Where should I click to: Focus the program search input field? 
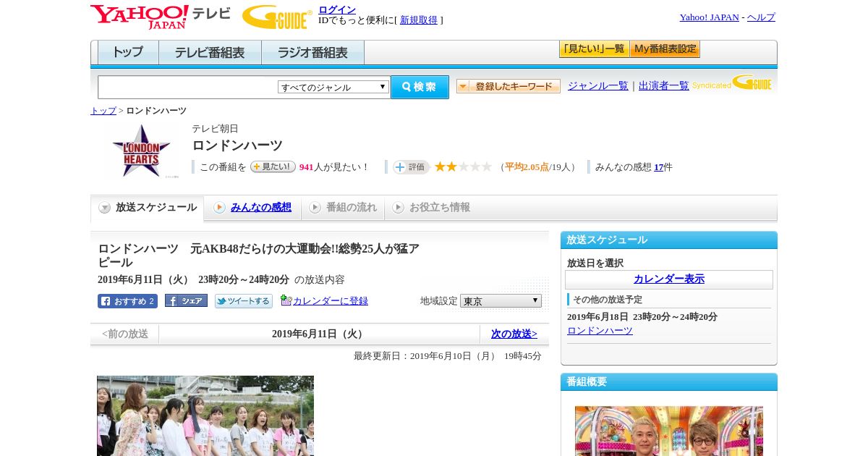coord(188,87)
